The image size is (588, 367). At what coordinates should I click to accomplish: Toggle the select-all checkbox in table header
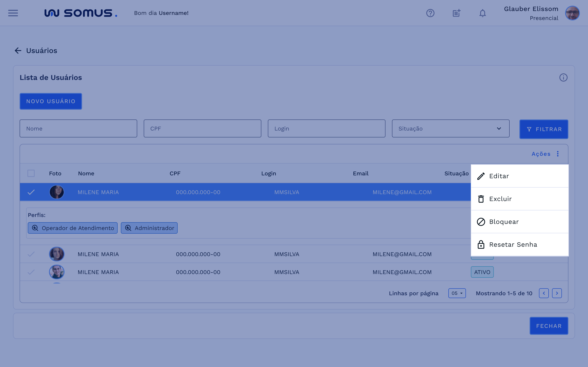pos(31,173)
